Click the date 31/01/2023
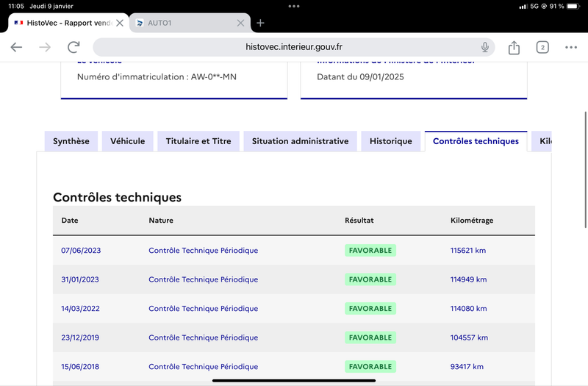Screen dimensions: 588x386 [x=80, y=279]
